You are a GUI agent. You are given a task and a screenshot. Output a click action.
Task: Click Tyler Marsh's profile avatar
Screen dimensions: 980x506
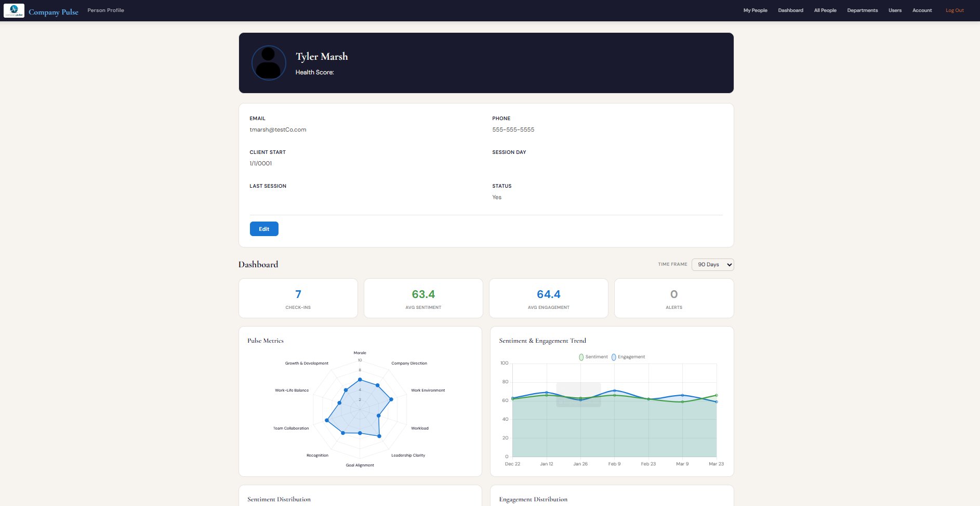point(269,63)
